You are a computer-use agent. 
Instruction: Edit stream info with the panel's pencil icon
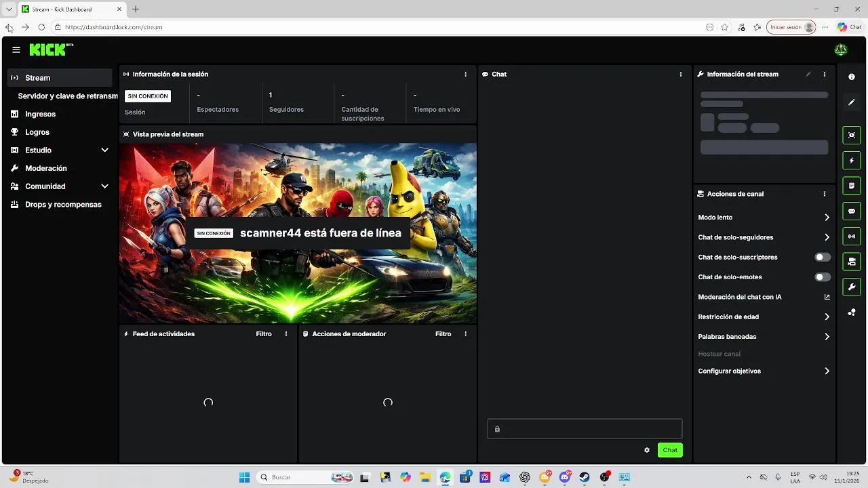click(x=808, y=74)
